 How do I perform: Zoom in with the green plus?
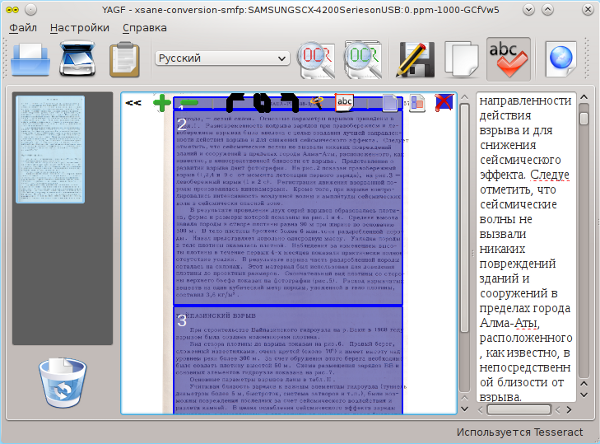pyautogui.click(x=161, y=102)
